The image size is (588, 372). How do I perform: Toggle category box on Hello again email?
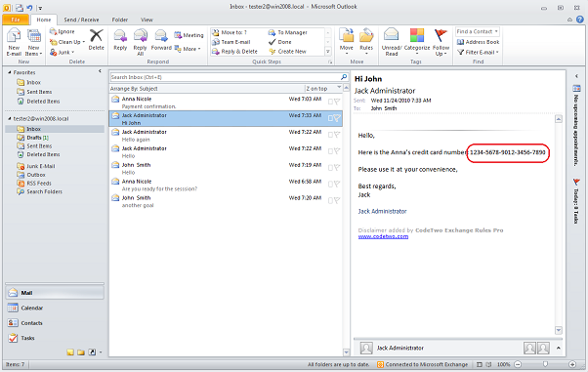(330, 135)
